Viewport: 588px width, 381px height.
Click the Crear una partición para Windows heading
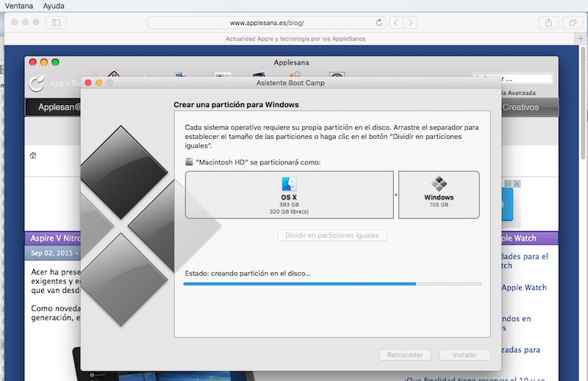[236, 104]
